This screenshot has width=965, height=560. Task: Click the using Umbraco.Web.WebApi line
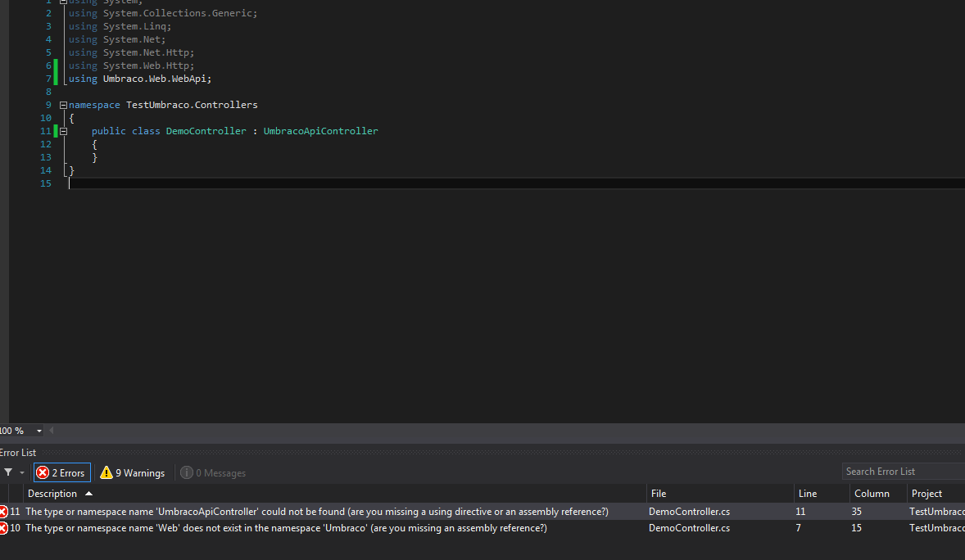pos(140,79)
